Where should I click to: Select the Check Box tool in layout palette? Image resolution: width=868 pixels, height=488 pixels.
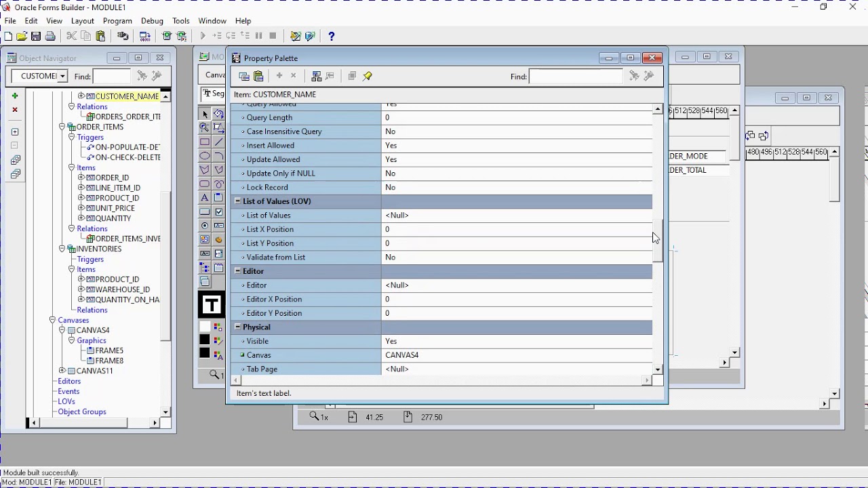pyautogui.click(x=218, y=211)
